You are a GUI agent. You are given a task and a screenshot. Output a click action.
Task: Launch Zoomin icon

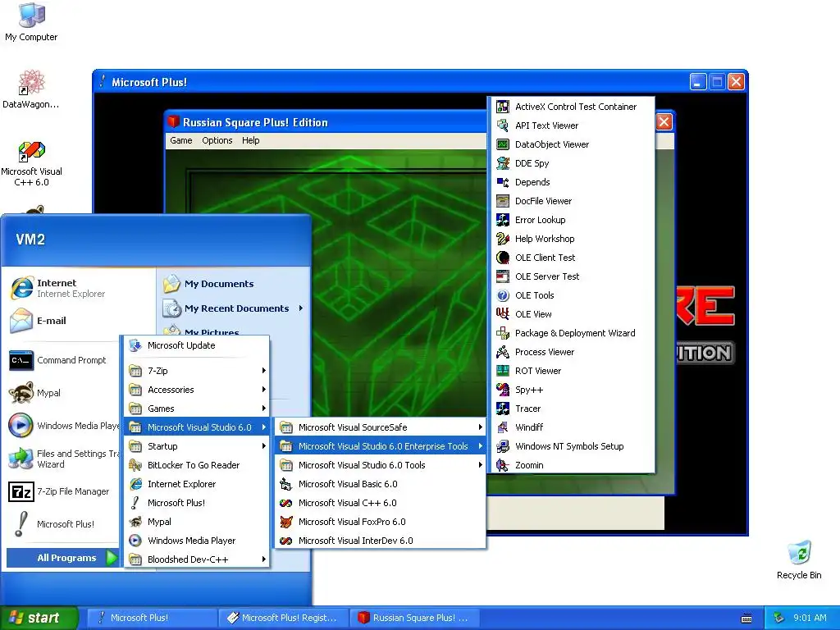click(503, 465)
